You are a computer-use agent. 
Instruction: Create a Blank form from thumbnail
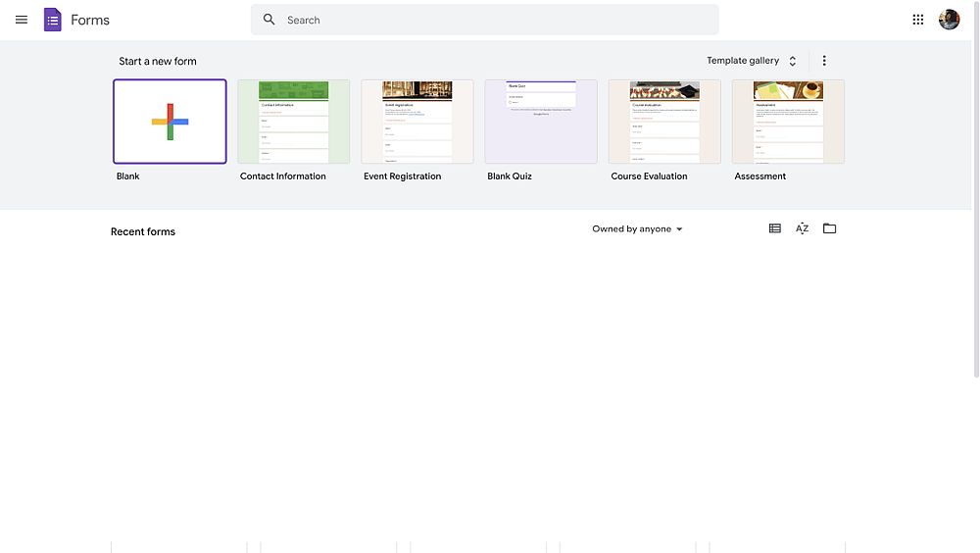click(x=170, y=122)
